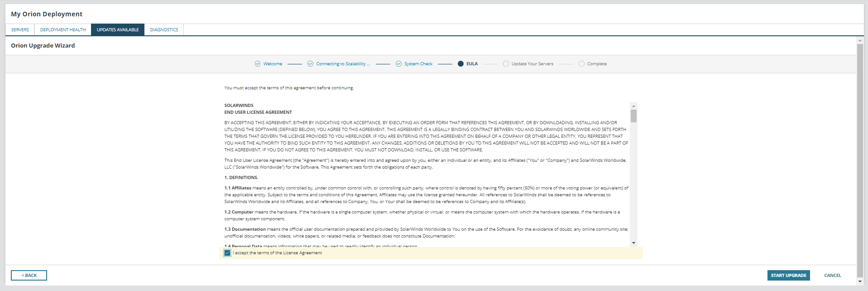Click the EULA step filled circle icon

click(460, 64)
